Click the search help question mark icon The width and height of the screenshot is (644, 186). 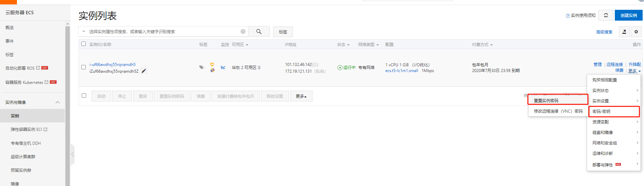pos(243,31)
